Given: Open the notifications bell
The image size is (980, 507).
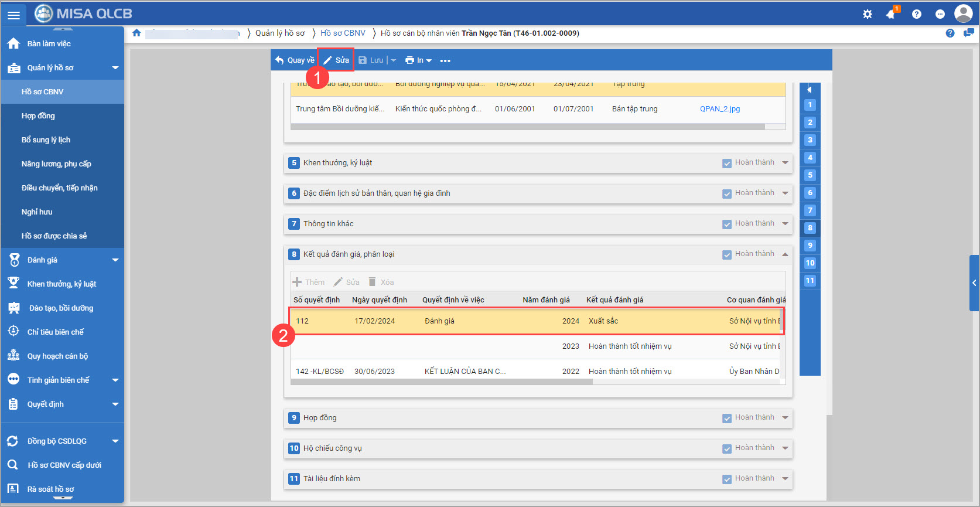Looking at the screenshot, I should tap(891, 14).
